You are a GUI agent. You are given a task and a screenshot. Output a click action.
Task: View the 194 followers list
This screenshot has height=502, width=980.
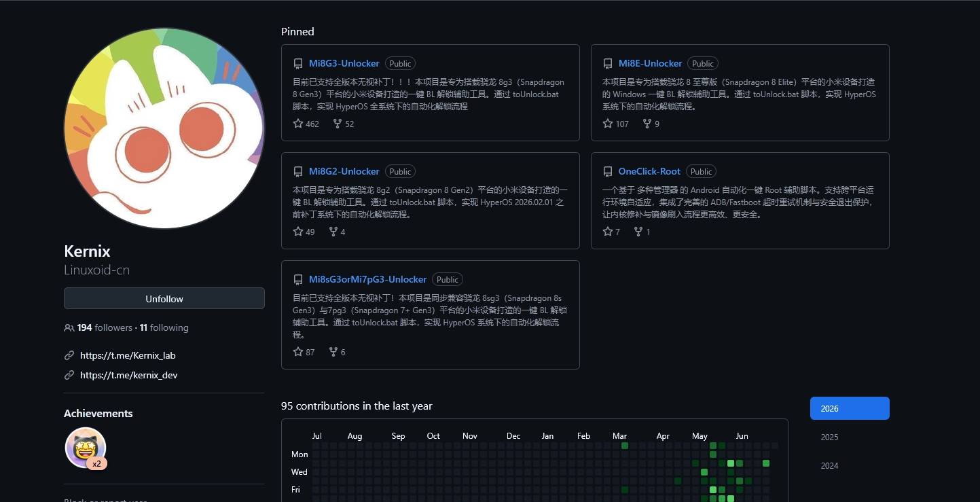click(105, 327)
